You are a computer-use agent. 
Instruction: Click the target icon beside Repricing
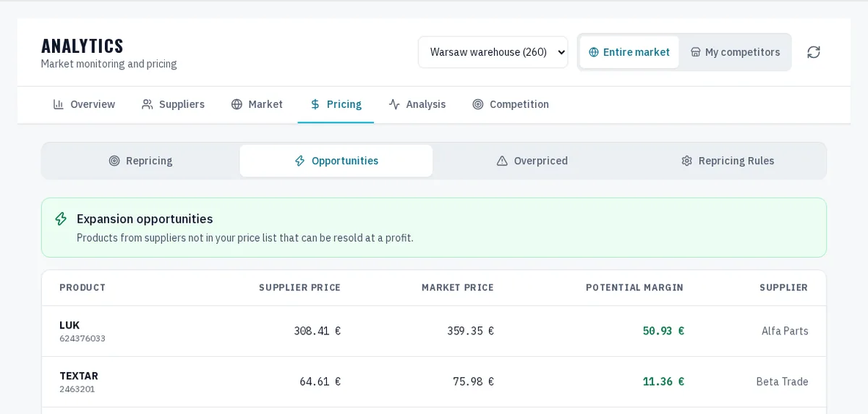[x=114, y=161]
